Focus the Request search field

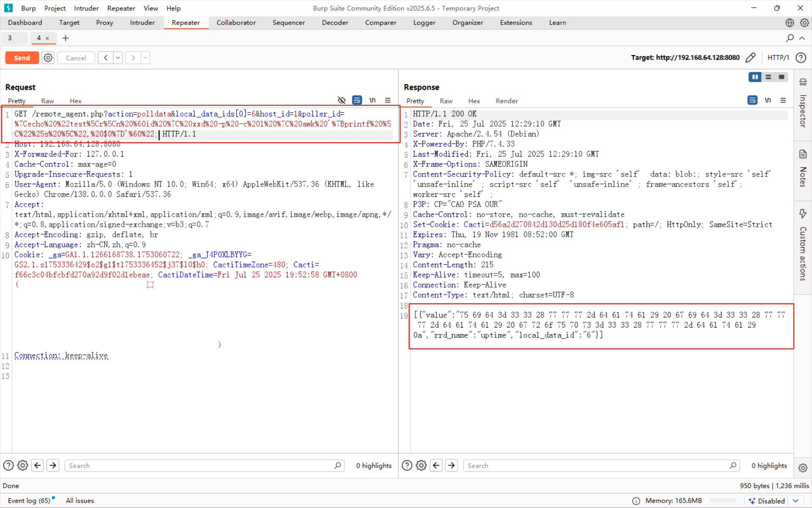click(x=204, y=466)
